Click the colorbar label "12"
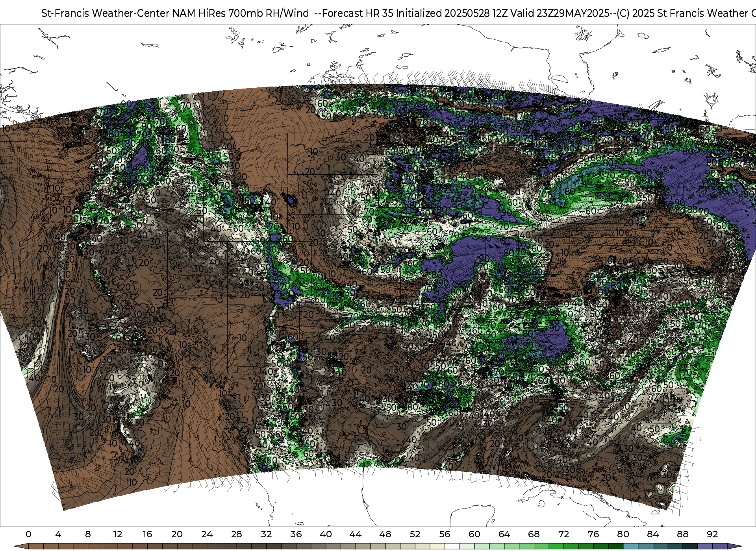This screenshot has width=756, height=551. click(x=118, y=534)
